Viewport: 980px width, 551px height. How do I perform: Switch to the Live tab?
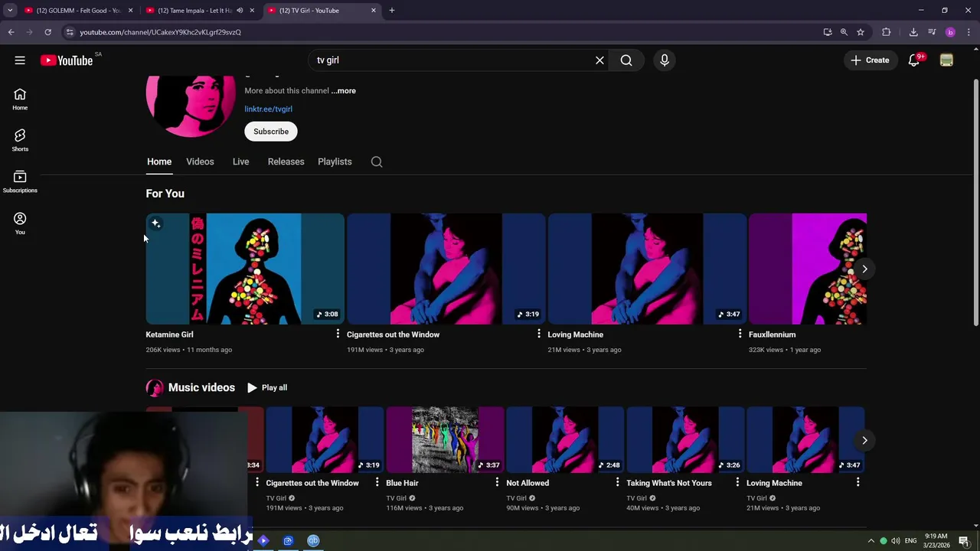(x=240, y=161)
